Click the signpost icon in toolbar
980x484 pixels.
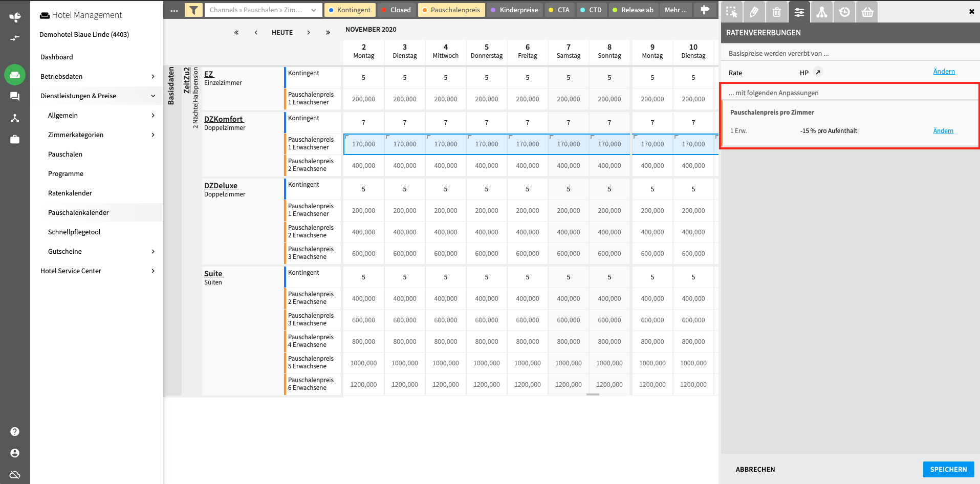tap(705, 10)
